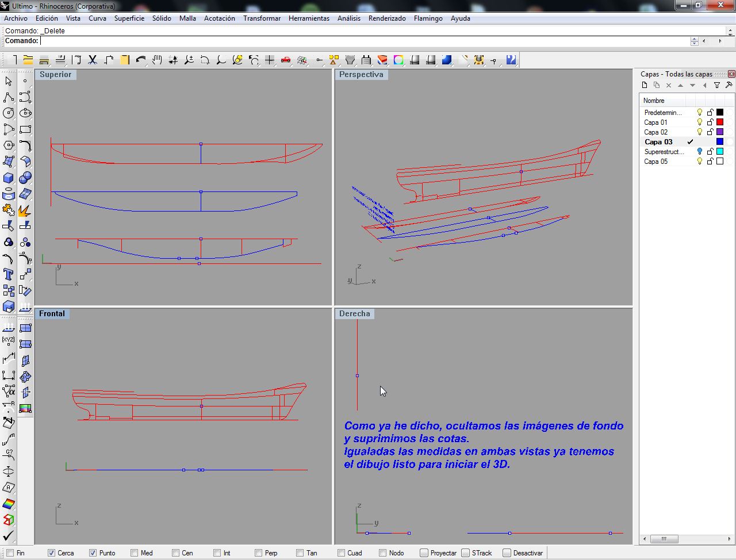Viewport: 736px width, 560px height.
Task: Enable the Int osnap checkbox
Action: [x=217, y=553]
